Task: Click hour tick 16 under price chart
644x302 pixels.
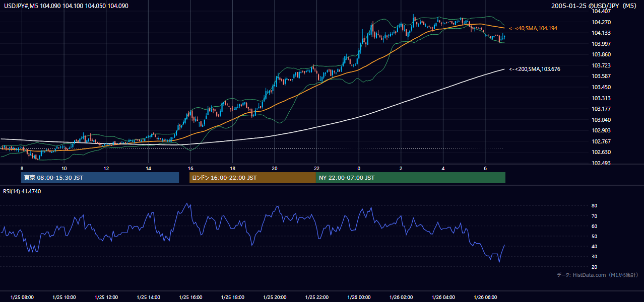Action: coord(190,168)
